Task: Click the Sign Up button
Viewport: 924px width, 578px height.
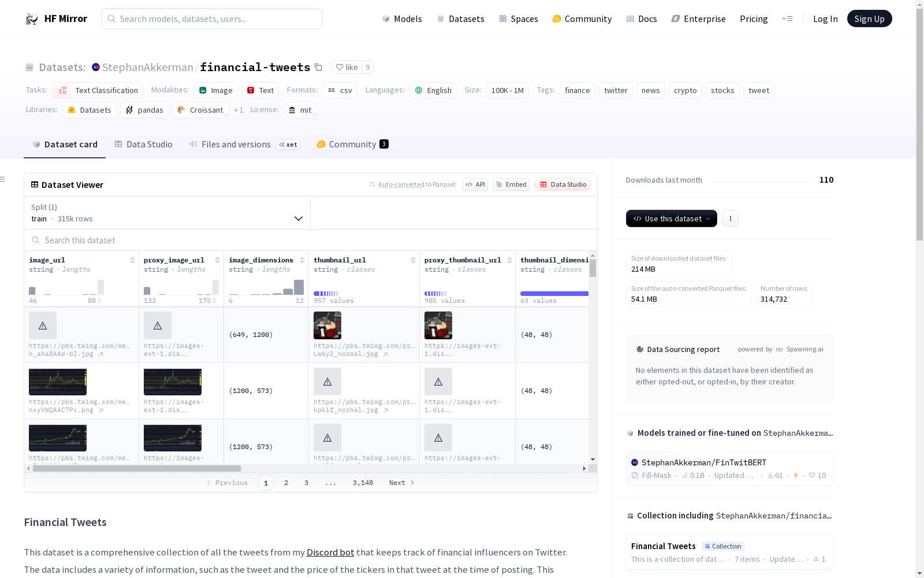Action: pos(869,18)
